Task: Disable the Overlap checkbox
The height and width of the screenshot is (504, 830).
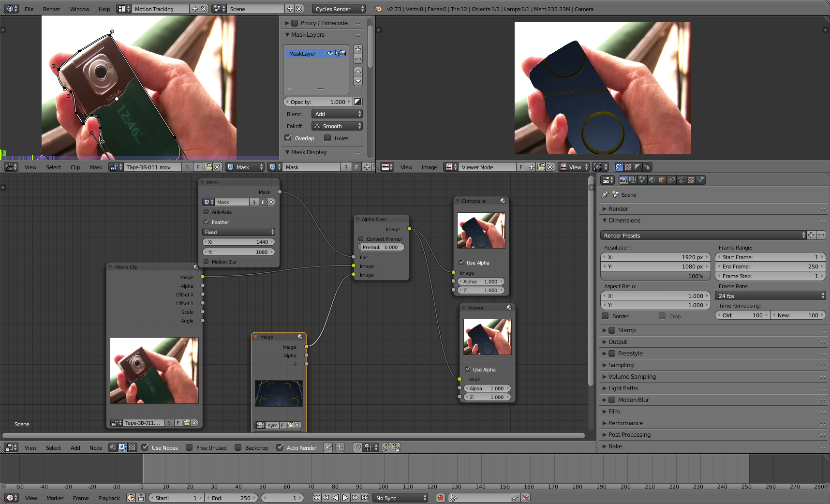Action: click(288, 138)
